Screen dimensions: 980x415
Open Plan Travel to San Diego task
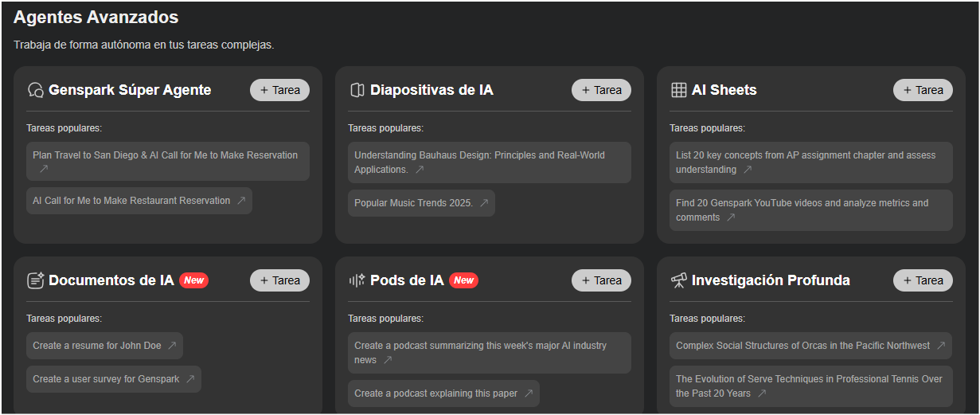pos(168,162)
